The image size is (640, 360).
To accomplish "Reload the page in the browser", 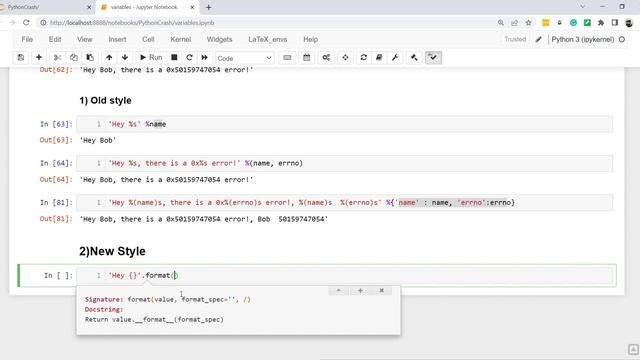I will click(26, 23).
